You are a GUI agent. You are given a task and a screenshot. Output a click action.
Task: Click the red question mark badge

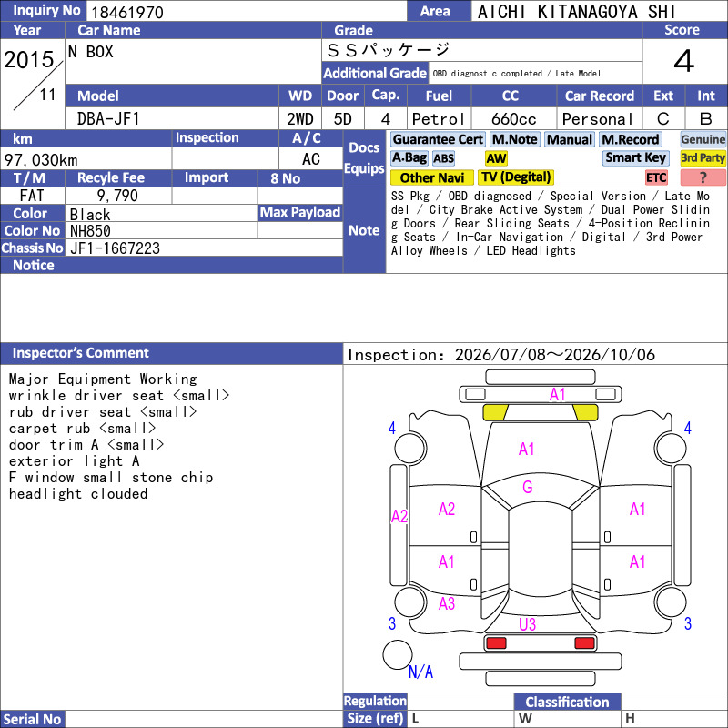point(703,177)
